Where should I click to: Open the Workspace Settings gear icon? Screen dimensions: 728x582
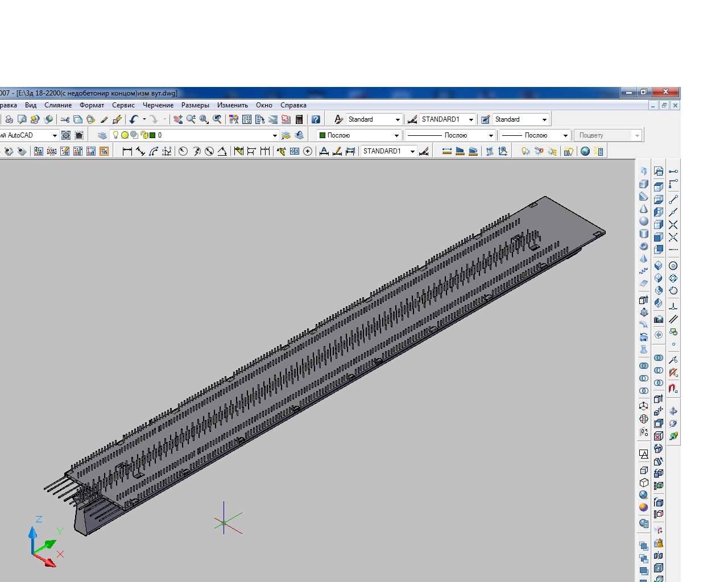tap(66, 135)
